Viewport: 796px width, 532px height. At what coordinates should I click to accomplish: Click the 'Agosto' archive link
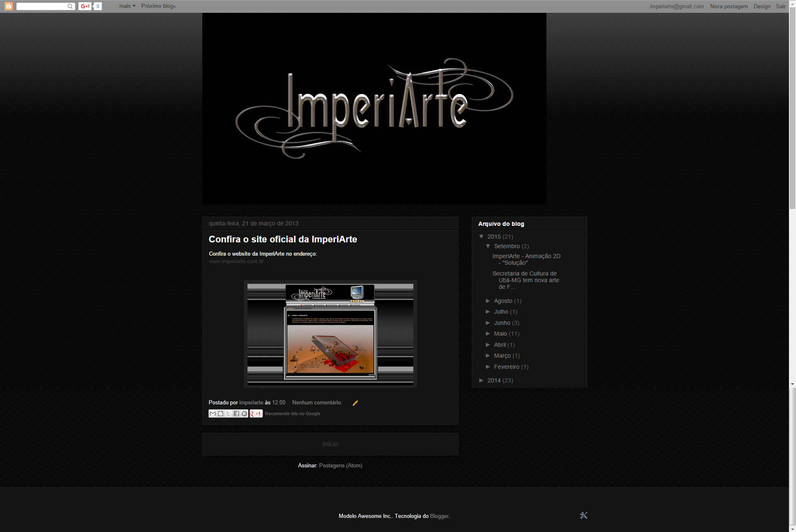[x=503, y=301]
